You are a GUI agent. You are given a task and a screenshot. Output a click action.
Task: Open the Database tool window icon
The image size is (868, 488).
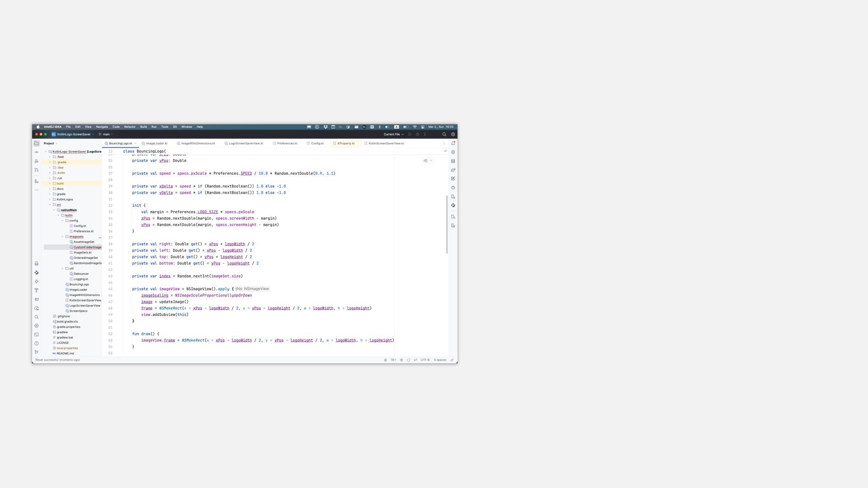point(453,161)
